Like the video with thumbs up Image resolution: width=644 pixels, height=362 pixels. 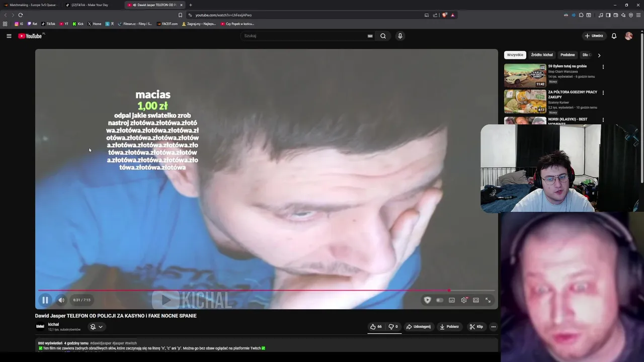pyautogui.click(x=376, y=327)
